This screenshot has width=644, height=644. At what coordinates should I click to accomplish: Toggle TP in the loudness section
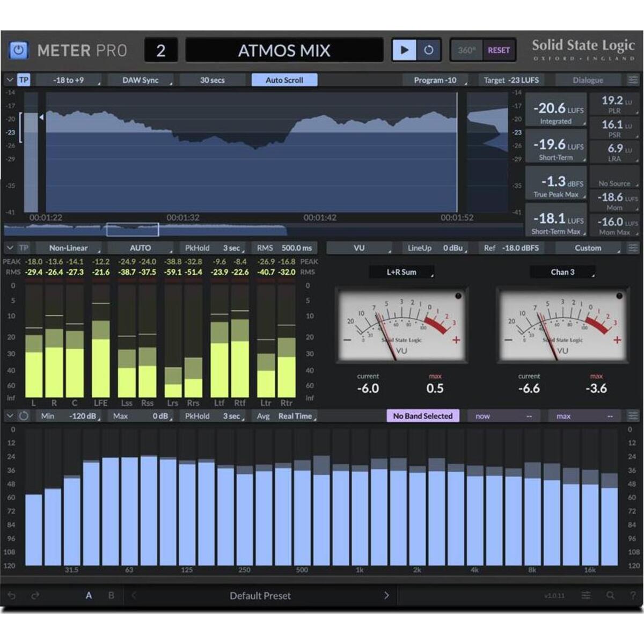coord(24,80)
